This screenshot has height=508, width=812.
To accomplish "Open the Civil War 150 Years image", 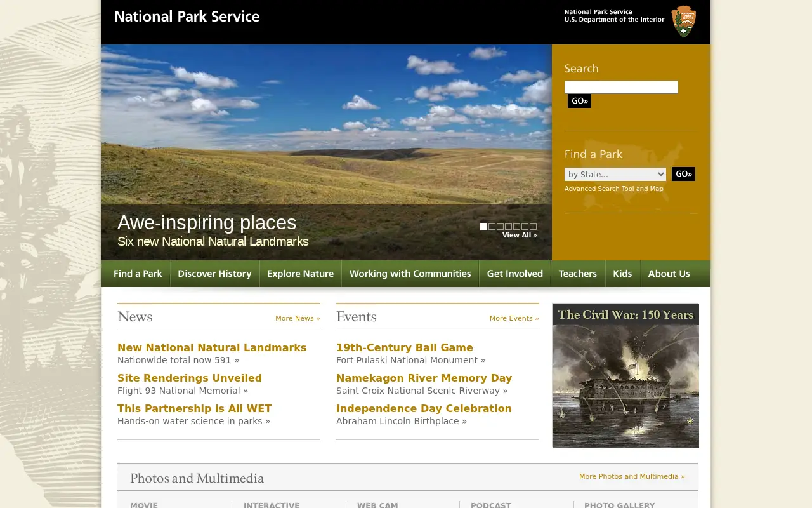I will pyautogui.click(x=625, y=375).
